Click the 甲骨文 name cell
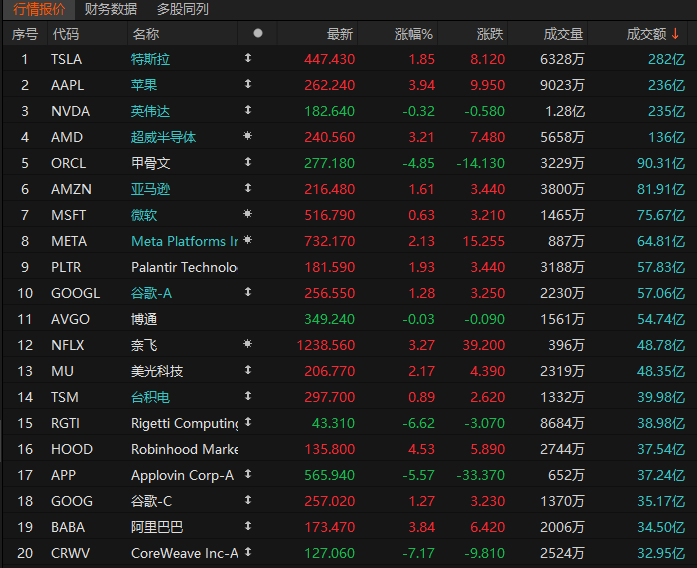697x568 pixels. click(150, 163)
